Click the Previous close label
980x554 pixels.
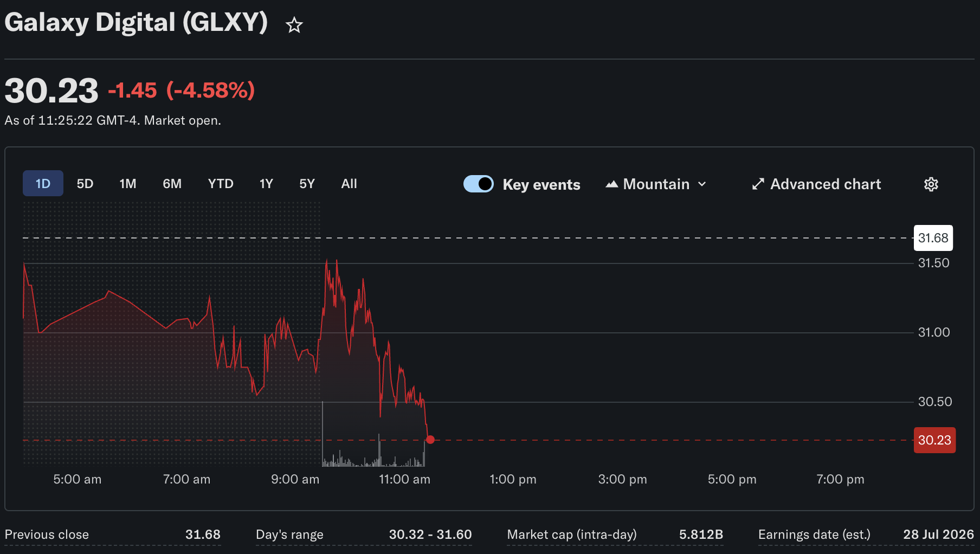(x=47, y=534)
